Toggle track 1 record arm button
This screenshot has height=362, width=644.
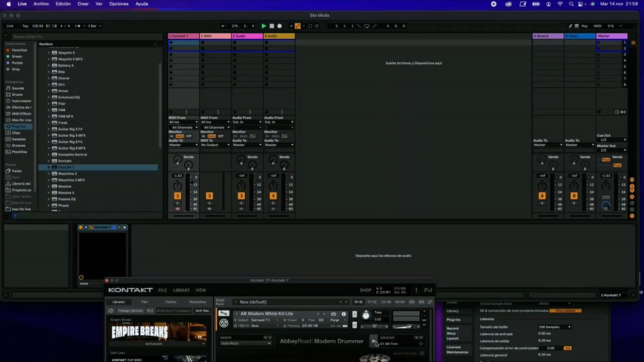click(177, 209)
